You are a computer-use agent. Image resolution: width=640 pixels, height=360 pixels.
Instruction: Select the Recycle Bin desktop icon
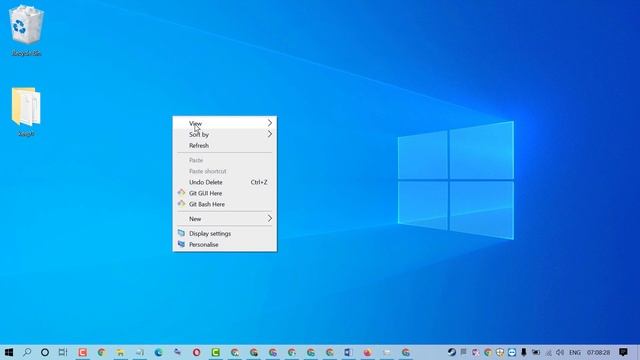(x=26, y=30)
